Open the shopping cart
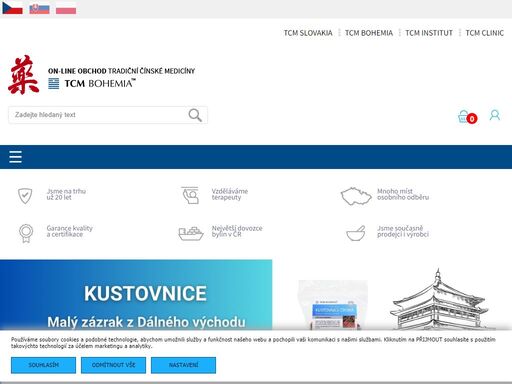The image size is (512, 384). click(467, 117)
